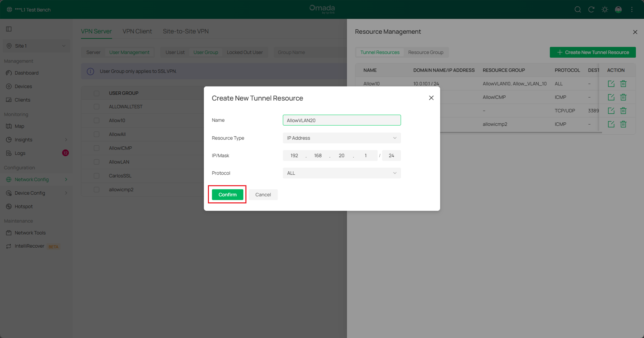Delete the Allow10 tunnel resource
644x338 pixels.
point(623,84)
